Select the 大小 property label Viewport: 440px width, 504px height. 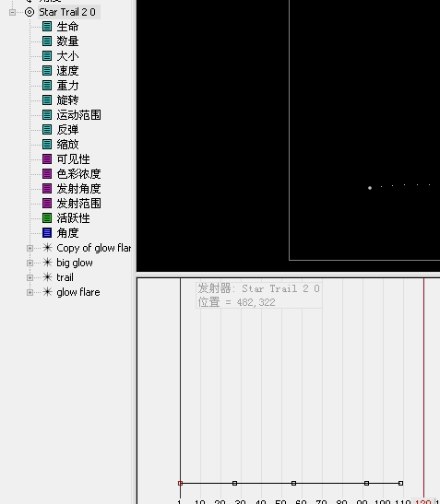pyautogui.click(x=67, y=56)
